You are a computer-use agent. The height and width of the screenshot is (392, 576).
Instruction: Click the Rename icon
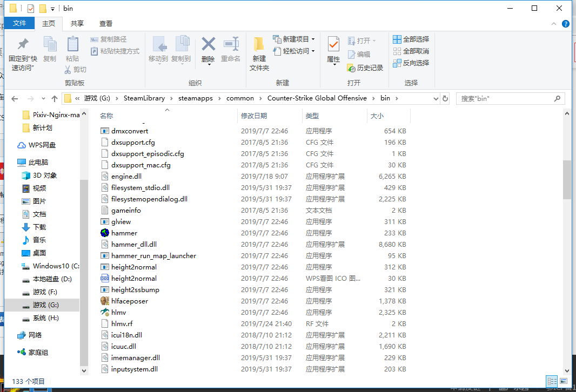(231, 44)
